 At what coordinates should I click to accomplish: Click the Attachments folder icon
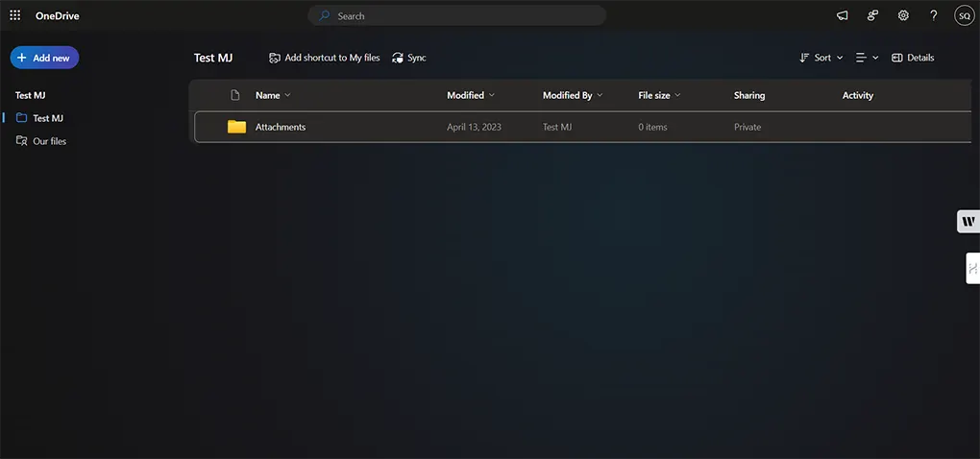(237, 127)
